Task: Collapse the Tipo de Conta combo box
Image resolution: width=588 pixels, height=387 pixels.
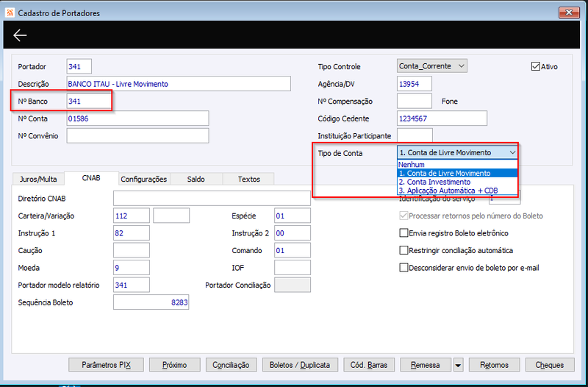Action: [512, 153]
